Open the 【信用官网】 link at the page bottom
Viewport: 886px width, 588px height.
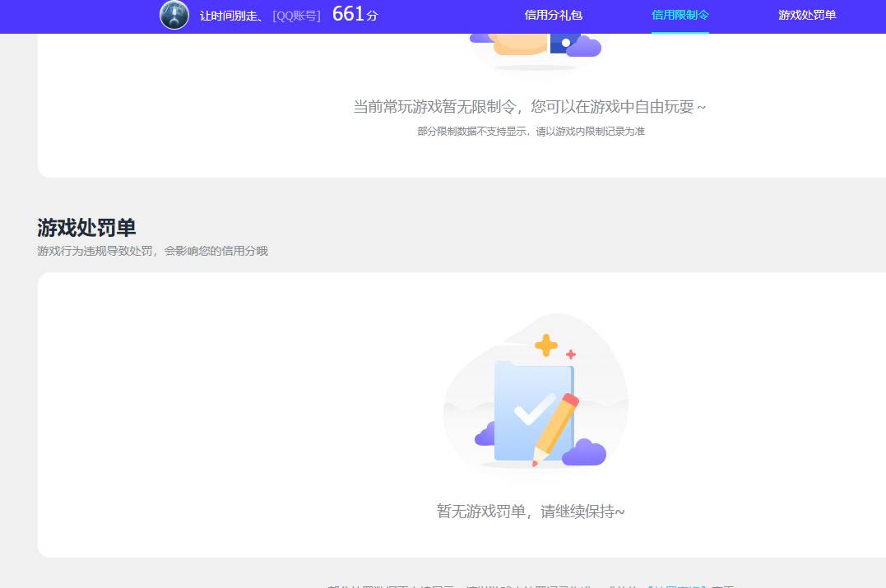(x=677, y=586)
